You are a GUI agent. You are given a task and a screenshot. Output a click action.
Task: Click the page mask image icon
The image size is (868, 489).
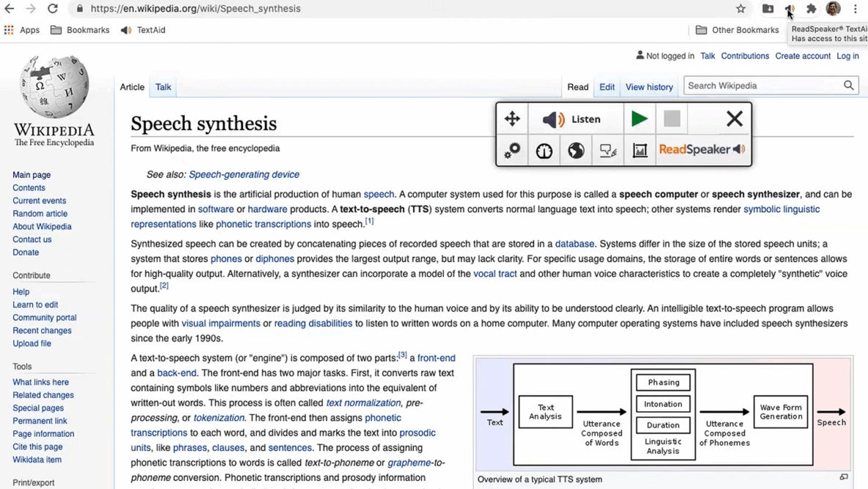(x=639, y=150)
